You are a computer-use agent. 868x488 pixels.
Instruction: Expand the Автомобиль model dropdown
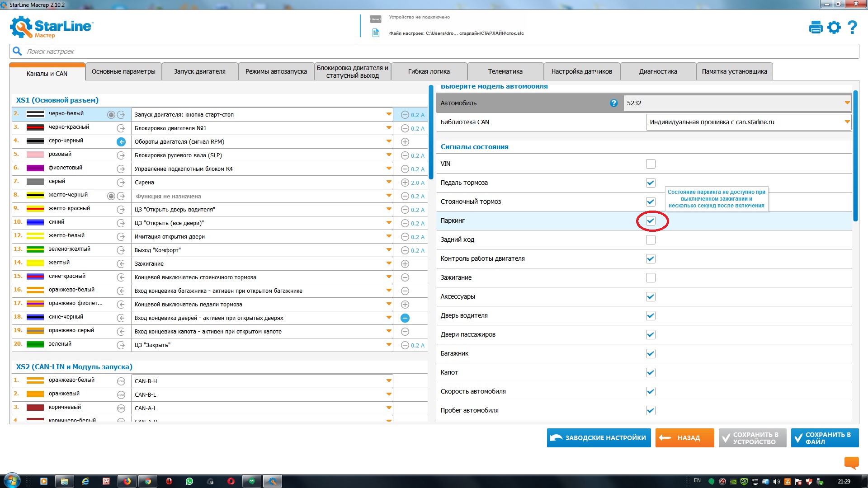point(847,103)
